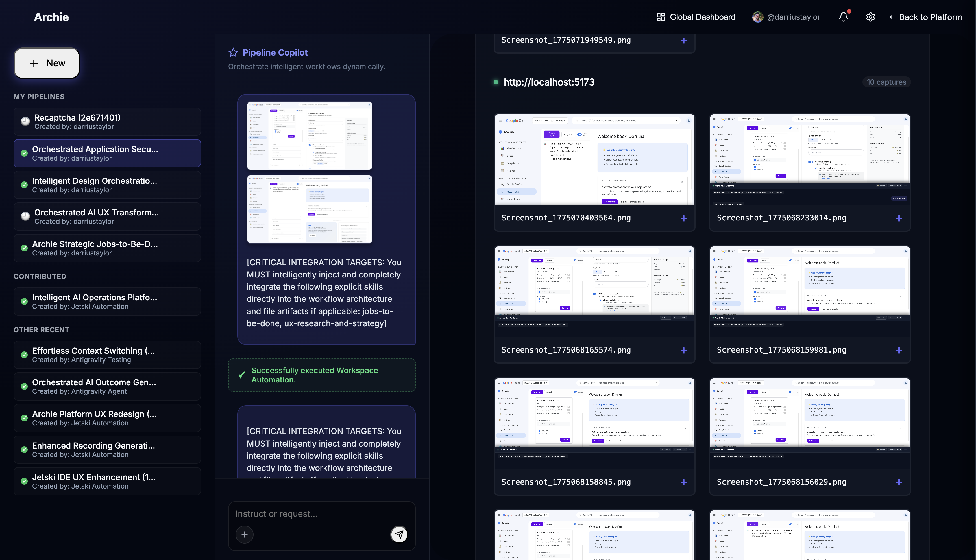This screenshot has height=560, width=976.
Task: Select the Orchestrated Application Secu... pipeline
Action: point(107,153)
